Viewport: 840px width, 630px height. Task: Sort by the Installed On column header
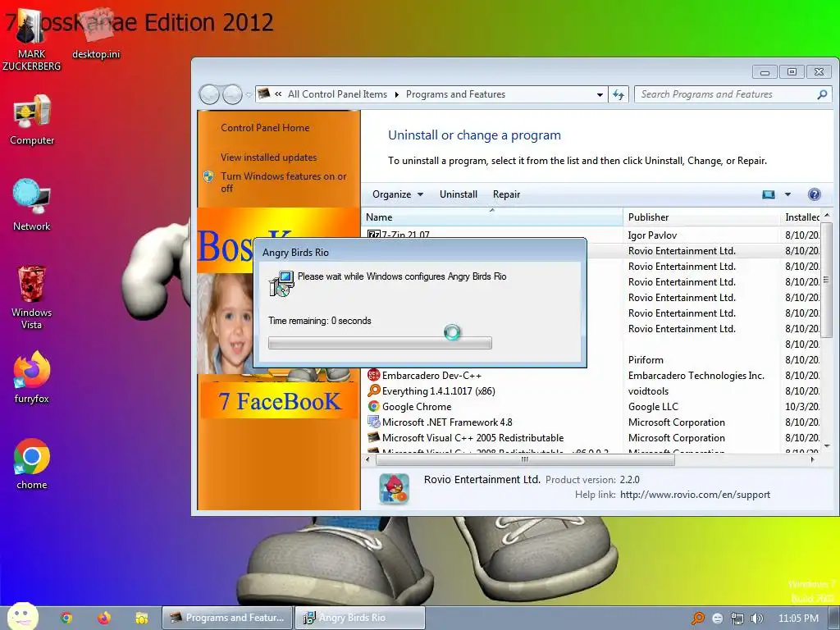pyautogui.click(x=801, y=217)
